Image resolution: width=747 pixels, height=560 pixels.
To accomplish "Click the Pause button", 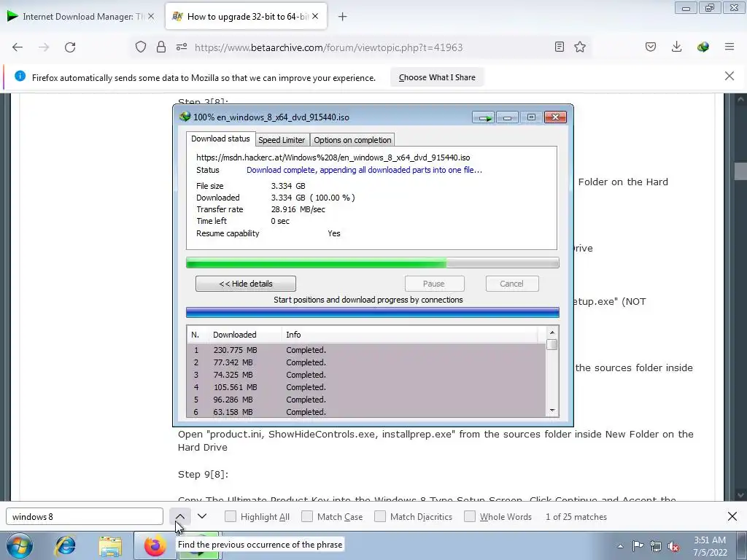I will pos(434,284).
